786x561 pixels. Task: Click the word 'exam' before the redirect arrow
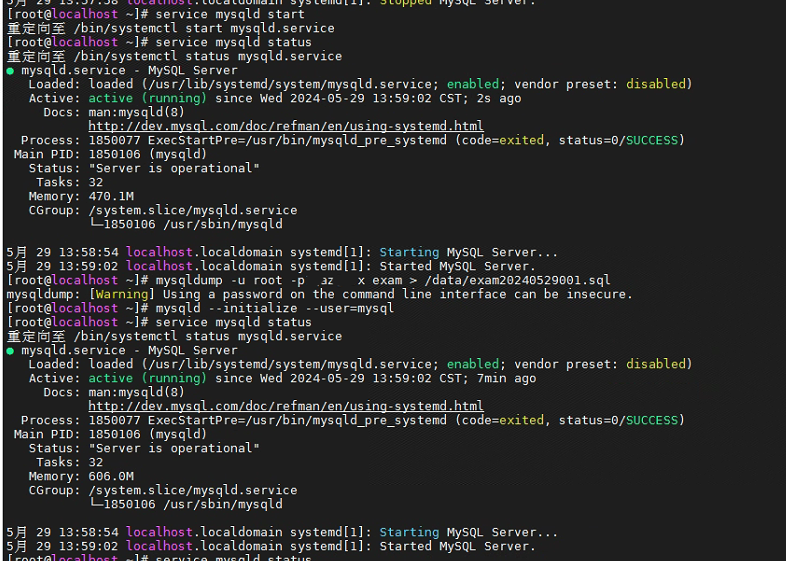pos(386,280)
